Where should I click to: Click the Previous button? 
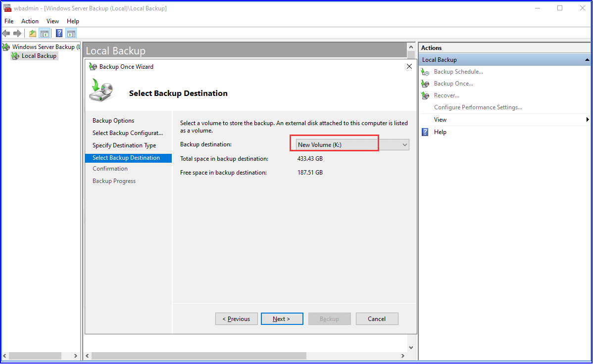[237, 318]
